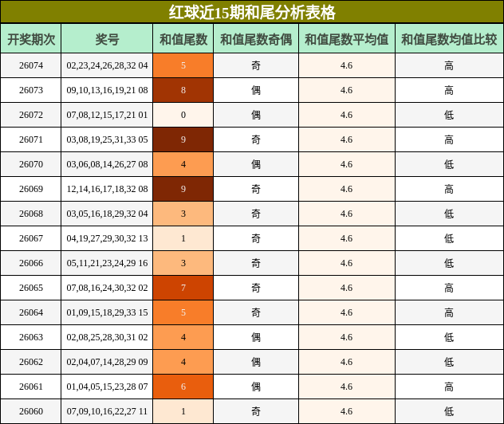Click 偶 parity cell in row 26061
The width and height of the screenshot is (504, 424).
click(x=256, y=387)
